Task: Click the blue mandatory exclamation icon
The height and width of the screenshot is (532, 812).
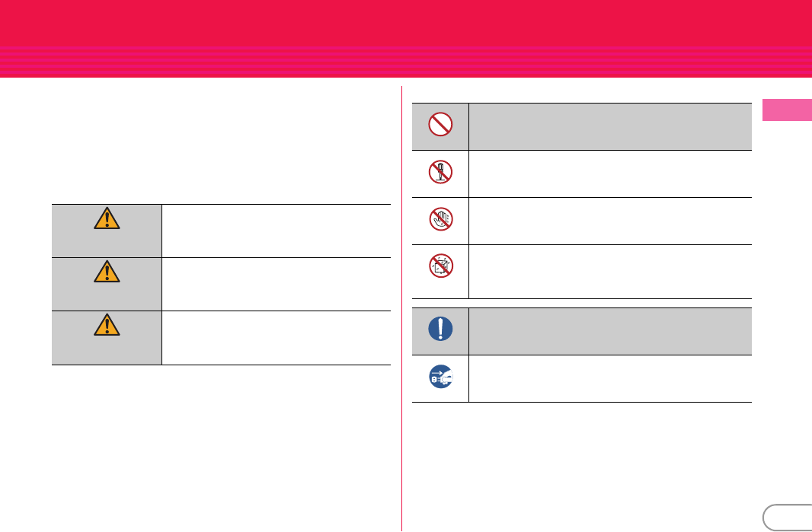Action: click(x=440, y=329)
